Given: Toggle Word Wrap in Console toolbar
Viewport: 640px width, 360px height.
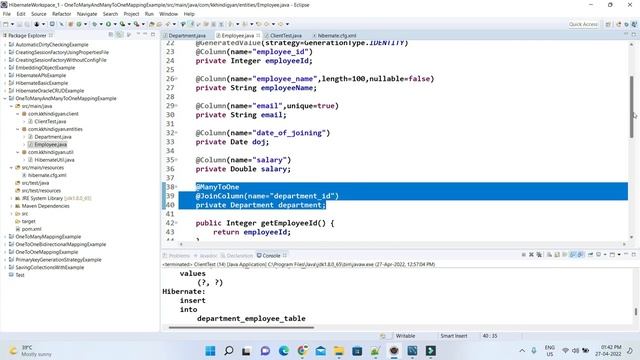Looking at the screenshot, I should click(x=564, y=255).
